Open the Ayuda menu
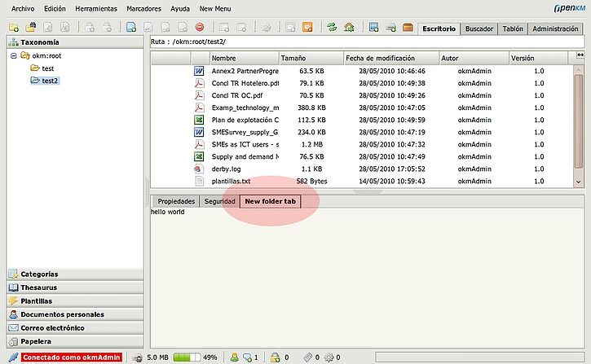The width and height of the screenshot is (591, 364). click(180, 9)
